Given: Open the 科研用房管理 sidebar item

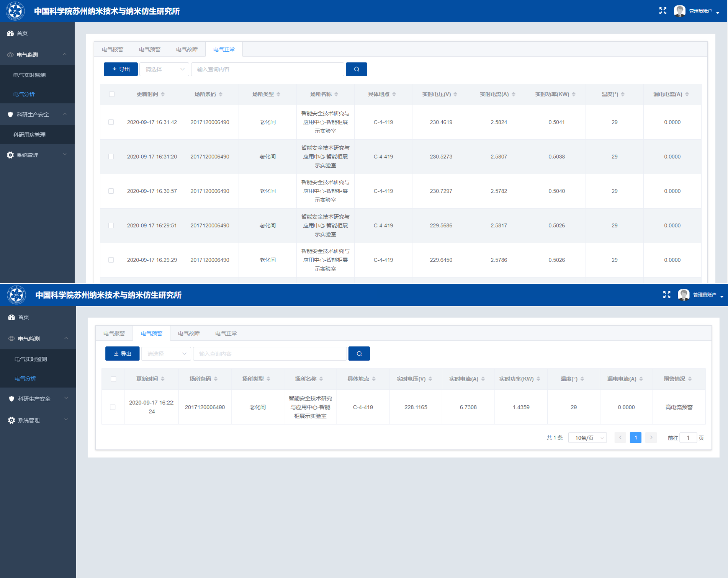Looking at the screenshot, I should tap(29, 135).
